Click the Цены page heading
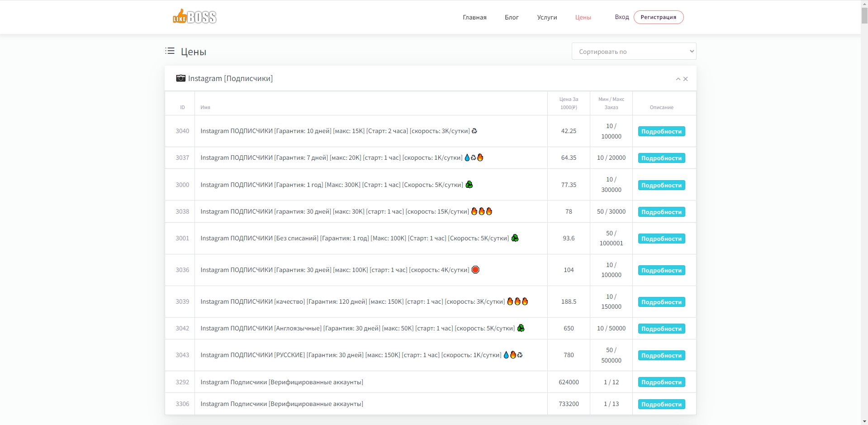The height and width of the screenshot is (425, 868). (194, 52)
